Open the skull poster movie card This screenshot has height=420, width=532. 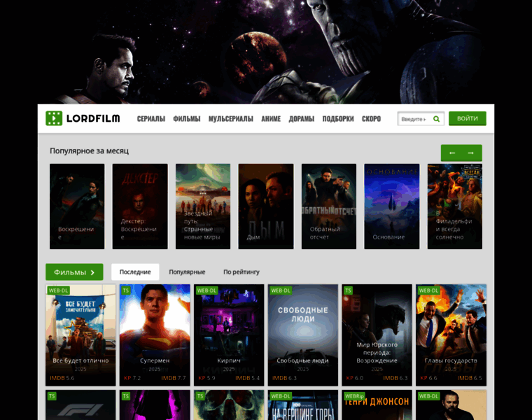pos(229,405)
